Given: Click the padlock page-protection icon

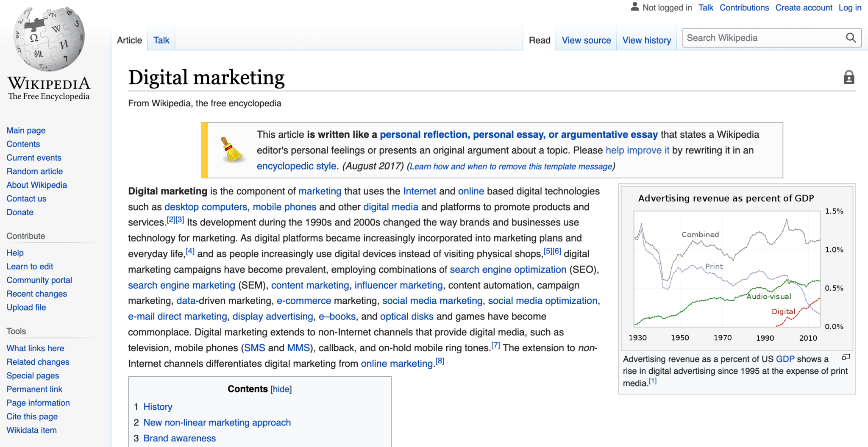Looking at the screenshot, I should [849, 77].
